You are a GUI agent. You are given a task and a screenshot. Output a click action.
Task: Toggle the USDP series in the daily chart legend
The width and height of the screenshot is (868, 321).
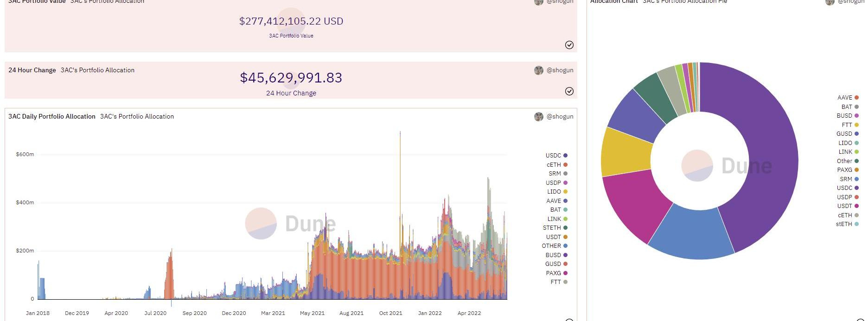pyautogui.click(x=556, y=183)
